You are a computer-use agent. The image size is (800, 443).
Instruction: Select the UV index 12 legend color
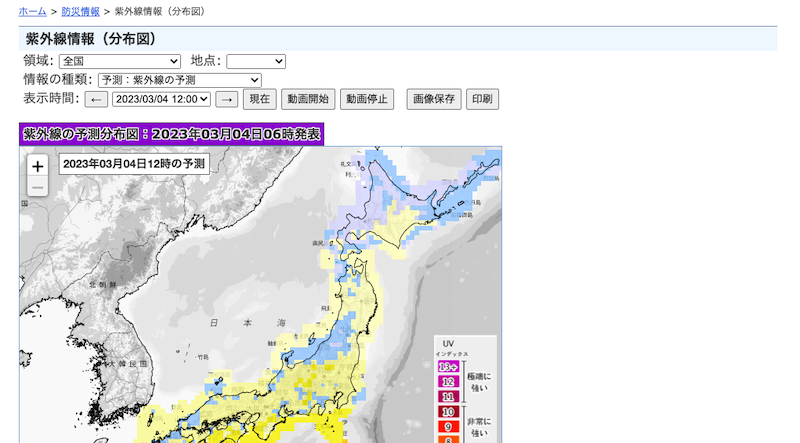click(x=447, y=382)
